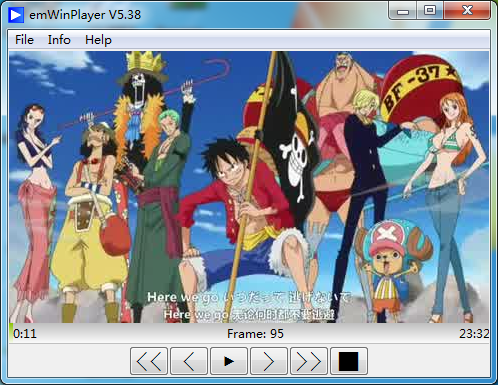Click the green progress marker at the left of the timeline
498x385 pixels.
click(11, 333)
